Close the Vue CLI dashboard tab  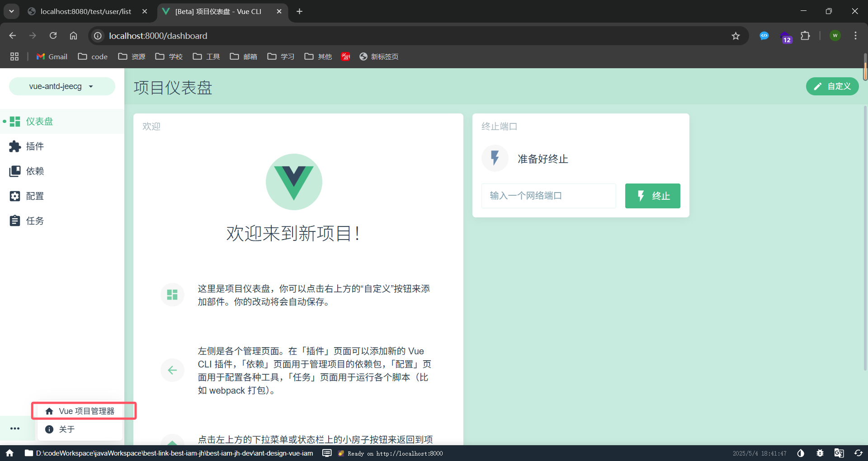point(279,11)
